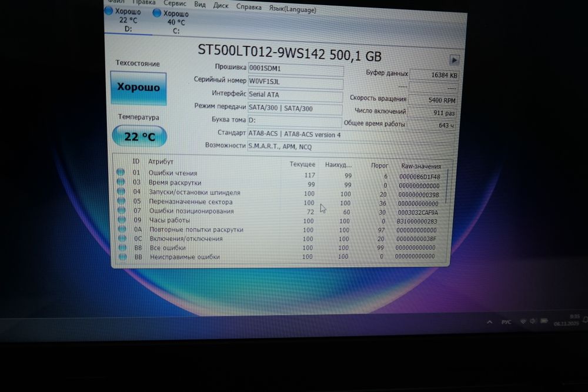Click raw value B31000000283
Image resolution: width=588 pixels, height=392 pixels.
point(417,222)
